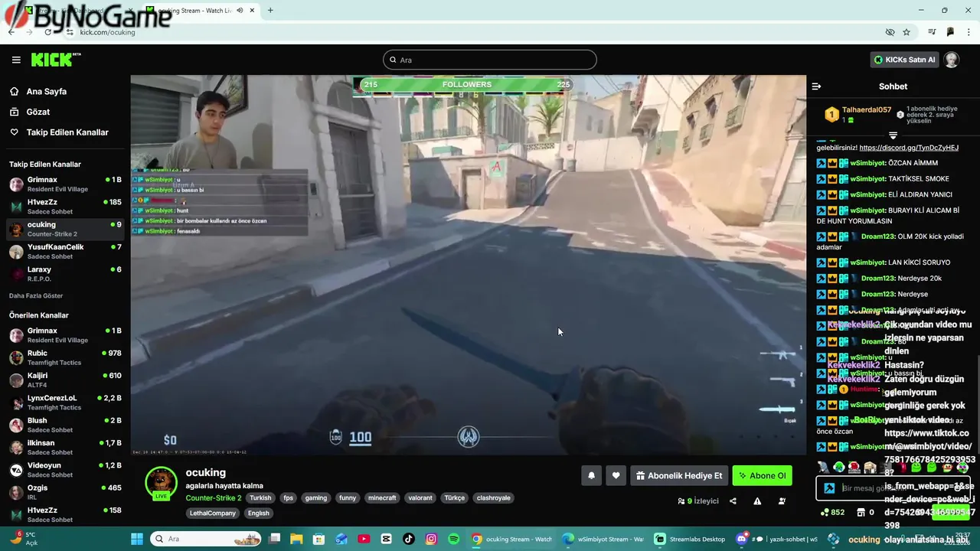The image size is (980, 551).
Task: Select the Turkish tag
Action: click(x=260, y=497)
